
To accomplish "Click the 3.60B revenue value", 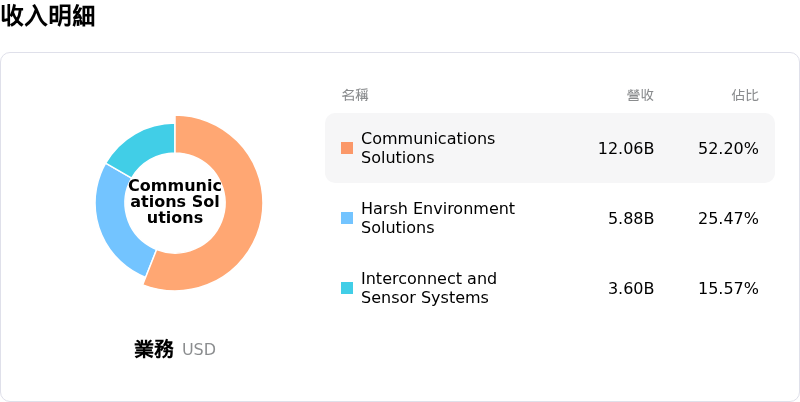I will point(631,289).
